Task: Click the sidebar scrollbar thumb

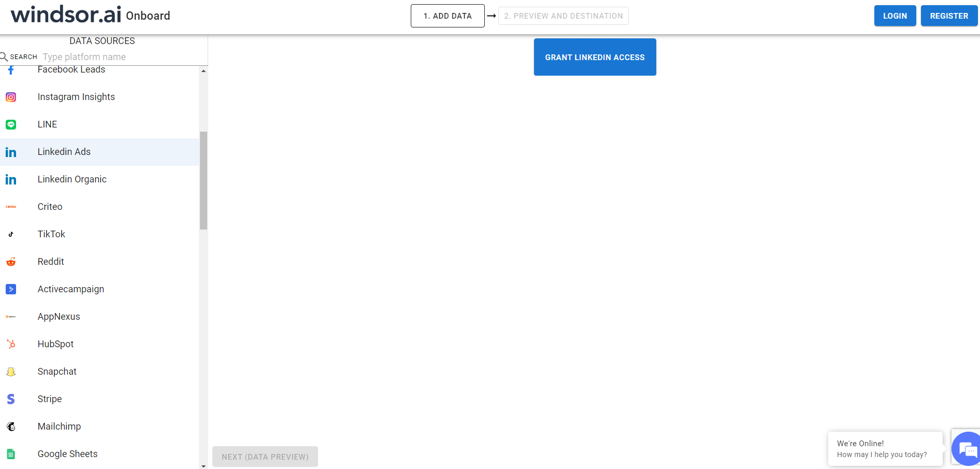Action: point(204,180)
